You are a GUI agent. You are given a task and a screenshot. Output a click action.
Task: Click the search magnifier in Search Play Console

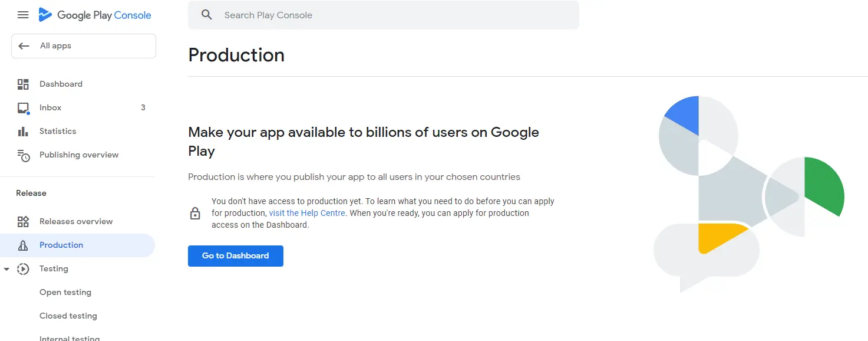coord(206,15)
